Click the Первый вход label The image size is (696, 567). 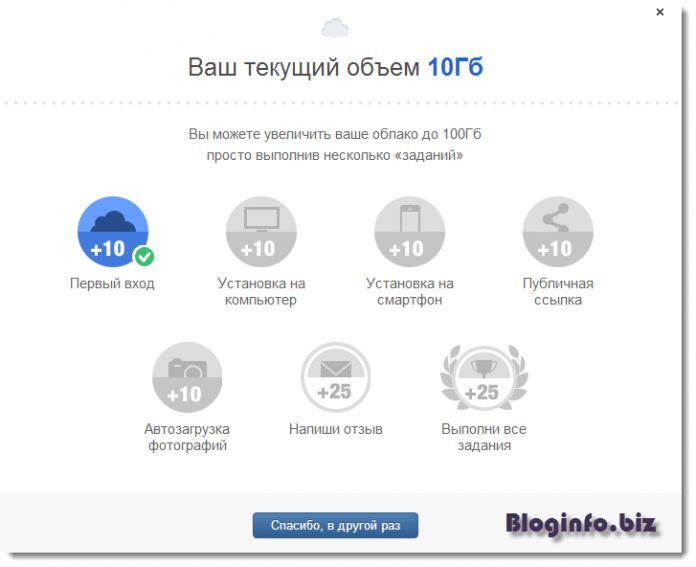click(x=112, y=283)
